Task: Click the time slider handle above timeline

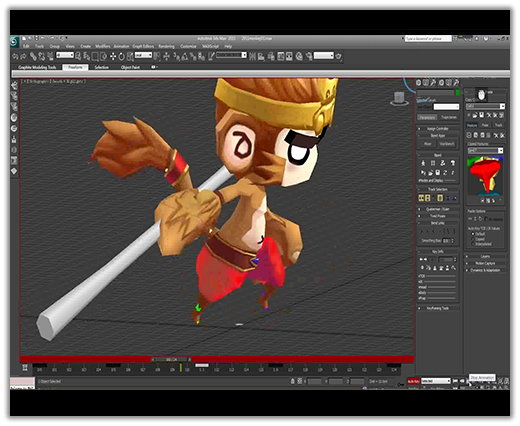Action: (x=171, y=360)
